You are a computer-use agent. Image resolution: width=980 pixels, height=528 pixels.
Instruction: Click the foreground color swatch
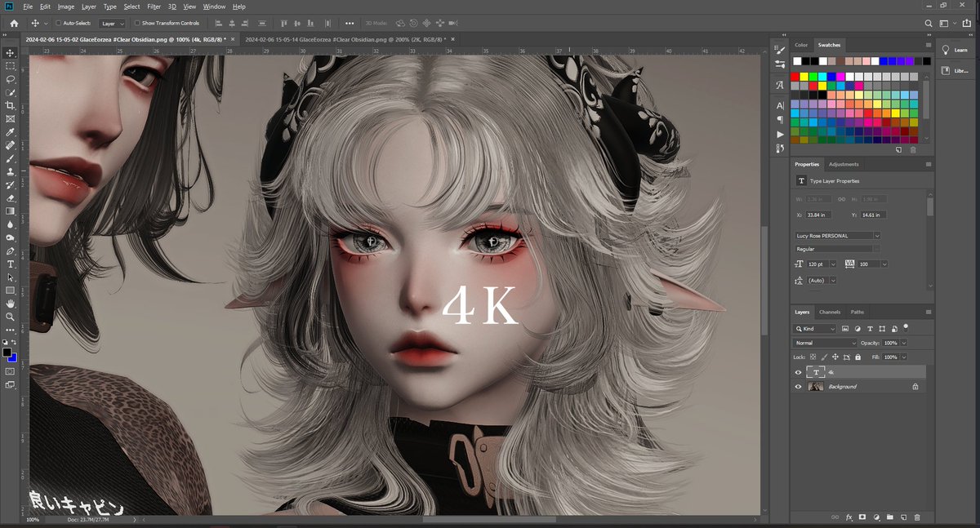click(x=7, y=353)
